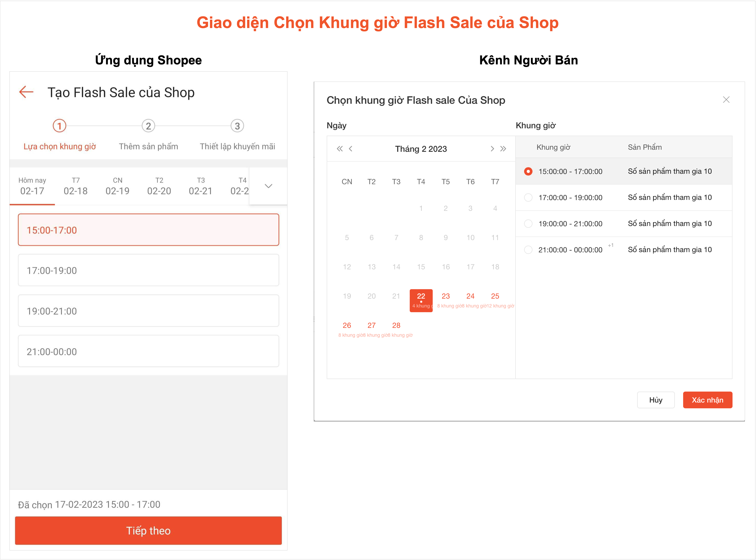Image resolution: width=756 pixels, height=560 pixels.
Task: Click the back arrow on Tạo Flash Sale screen
Action: (x=26, y=92)
